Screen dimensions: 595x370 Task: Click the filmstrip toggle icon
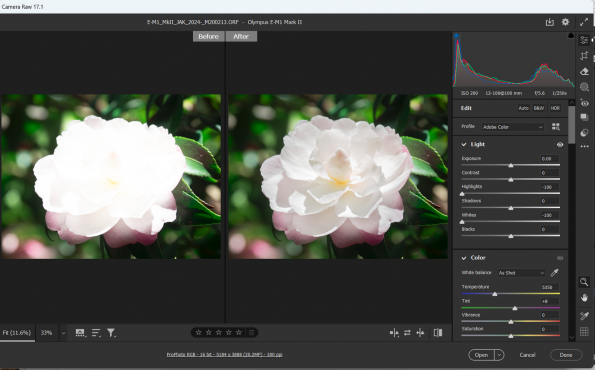80,333
